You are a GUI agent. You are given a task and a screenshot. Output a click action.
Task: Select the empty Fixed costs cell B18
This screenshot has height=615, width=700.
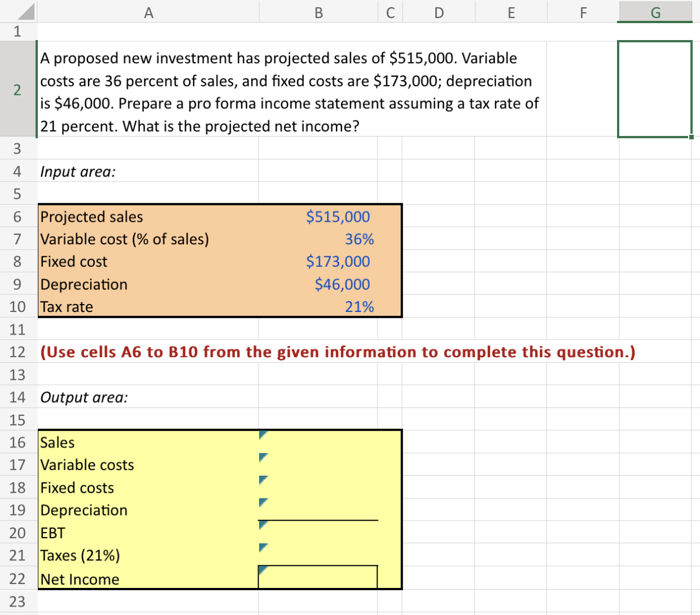[x=318, y=487]
